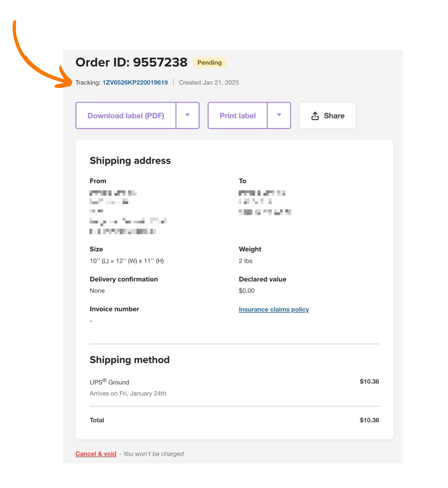The height and width of the screenshot is (488, 448).
Task: Click the package weight 2 lbs value
Action: coord(246,261)
